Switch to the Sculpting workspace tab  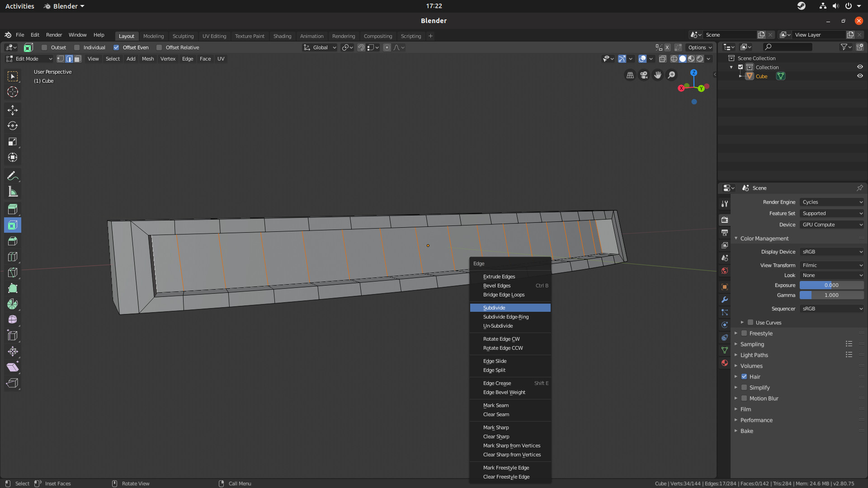[183, 36]
